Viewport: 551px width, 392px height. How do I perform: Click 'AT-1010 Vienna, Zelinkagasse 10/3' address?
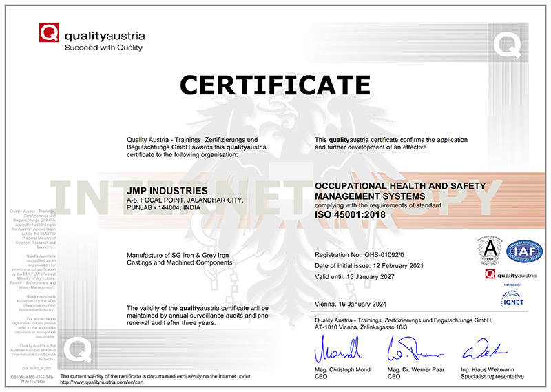pos(361,327)
